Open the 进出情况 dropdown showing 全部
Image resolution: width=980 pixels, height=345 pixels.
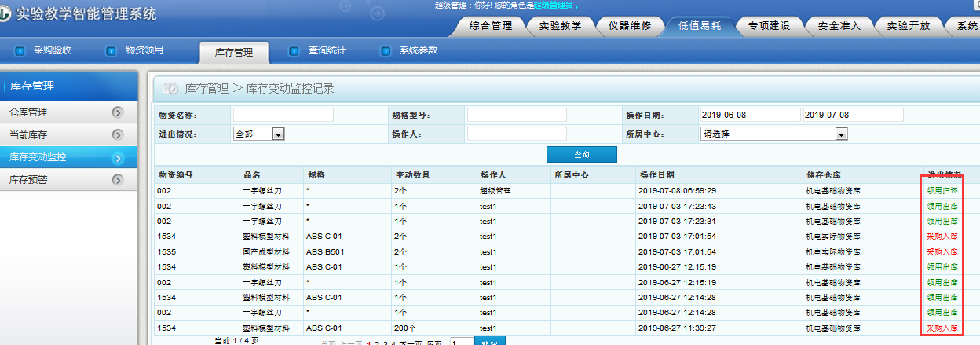click(277, 134)
